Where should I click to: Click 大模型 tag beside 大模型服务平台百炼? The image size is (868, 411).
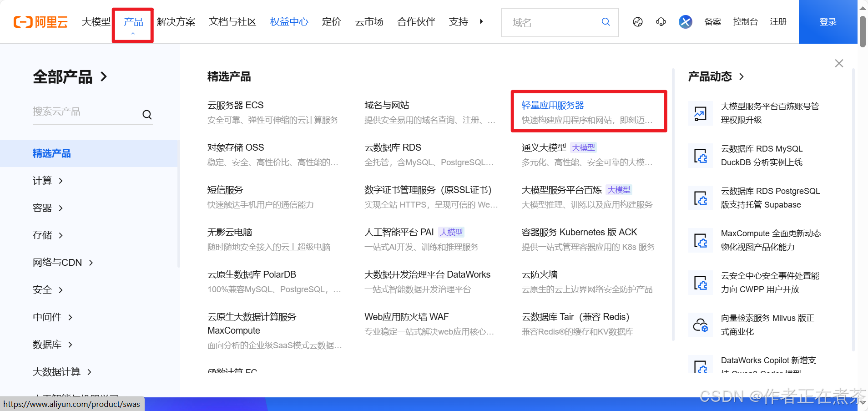(x=619, y=190)
